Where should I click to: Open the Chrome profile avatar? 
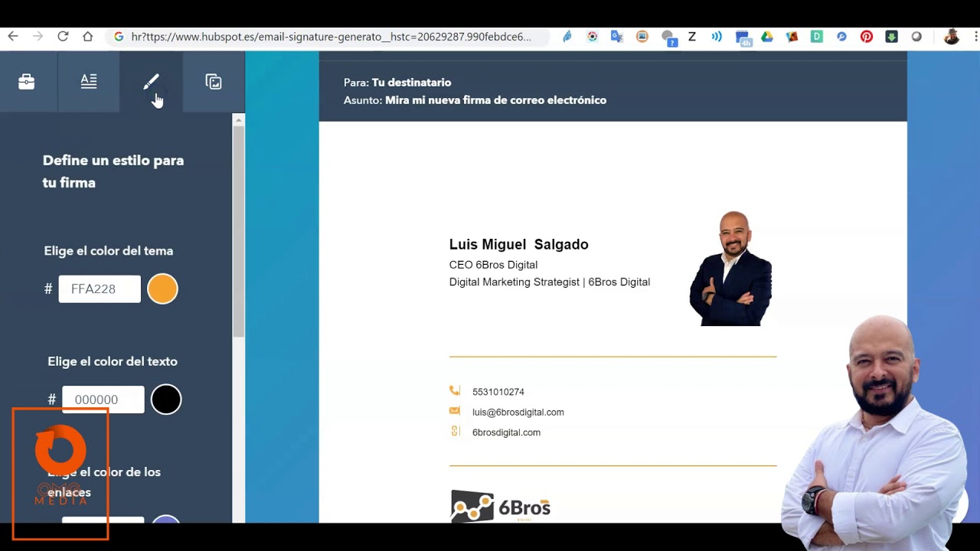pyautogui.click(x=952, y=37)
